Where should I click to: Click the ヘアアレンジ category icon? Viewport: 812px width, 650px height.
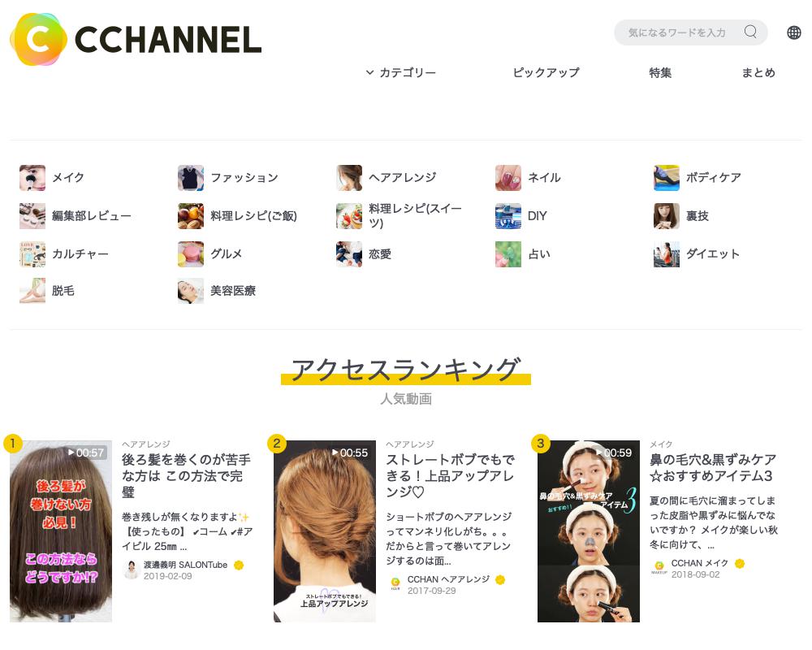349,178
